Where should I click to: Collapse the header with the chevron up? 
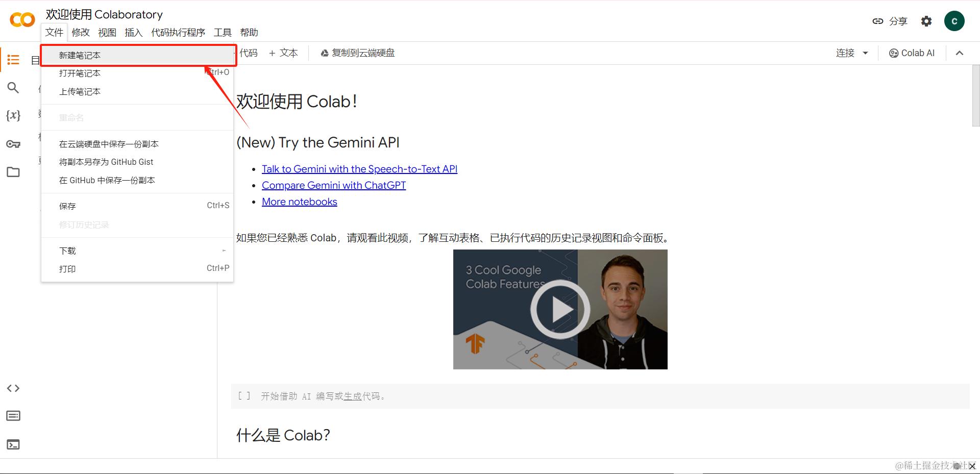[x=960, y=53]
